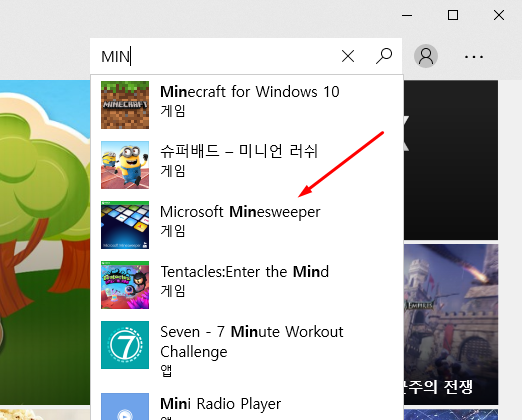Screen dimensions: 522x420
Task: Select Seven - 7 Minute Workout Challenge
Action: (x=247, y=351)
